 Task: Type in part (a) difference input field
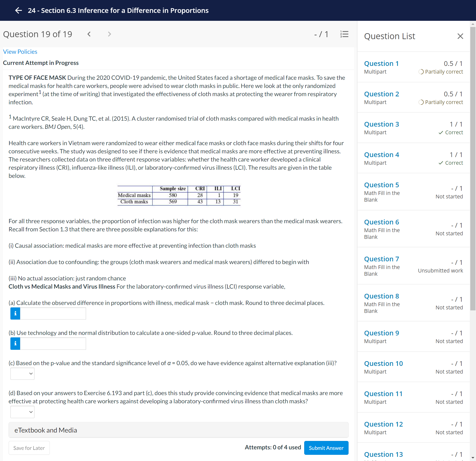(53, 313)
